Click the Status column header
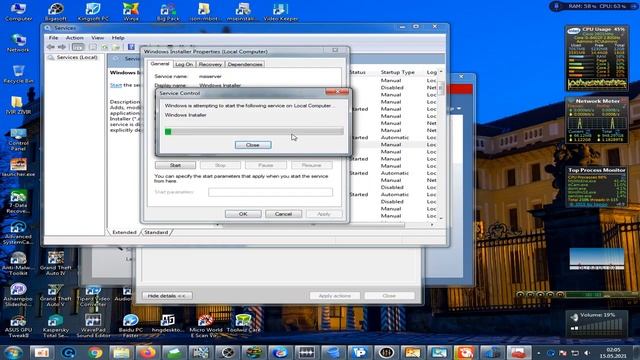The height and width of the screenshot is (360, 640). (358, 72)
